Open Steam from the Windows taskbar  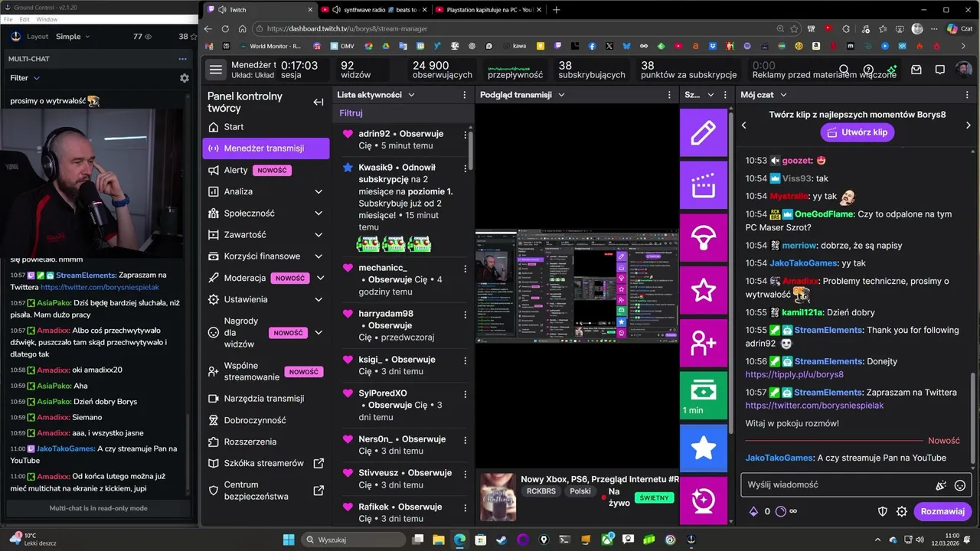(501, 540)
